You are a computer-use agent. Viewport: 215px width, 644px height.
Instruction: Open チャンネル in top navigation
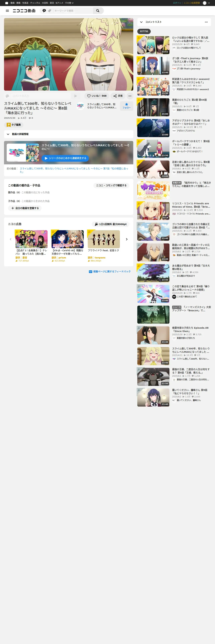click(35, 3)
